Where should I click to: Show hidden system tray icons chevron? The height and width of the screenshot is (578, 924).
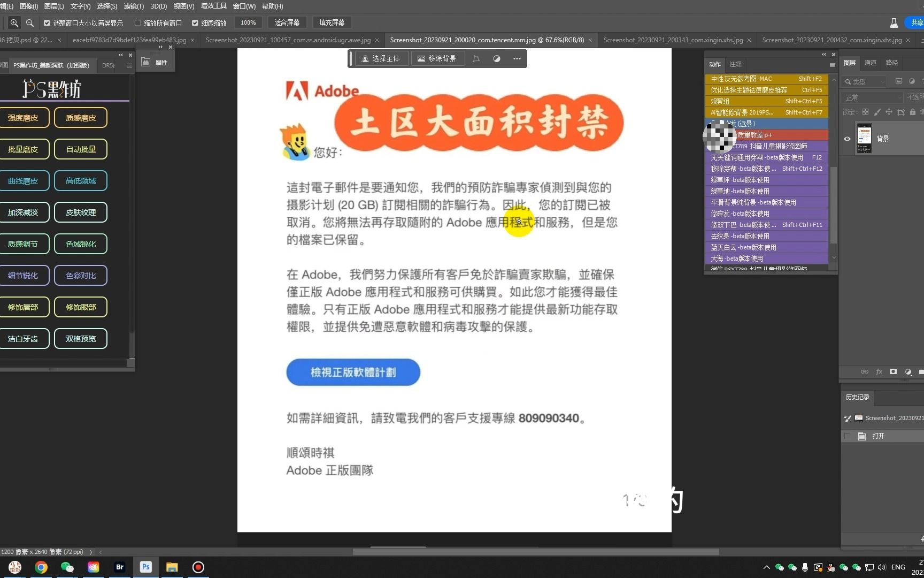click(766, 567)
